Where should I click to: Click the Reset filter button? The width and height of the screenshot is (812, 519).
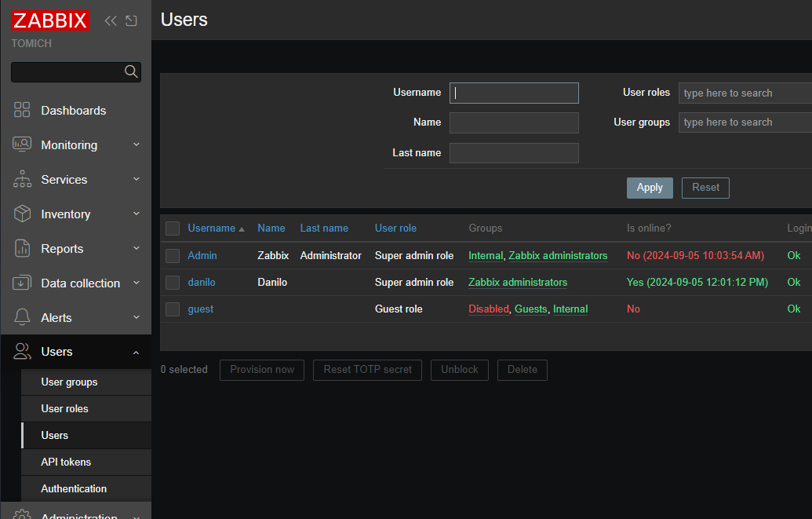(705, 188)
